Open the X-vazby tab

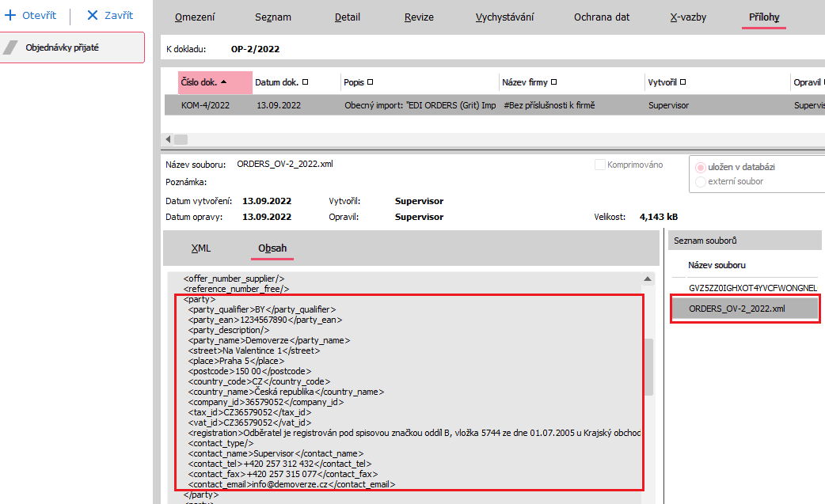[688, 17]
